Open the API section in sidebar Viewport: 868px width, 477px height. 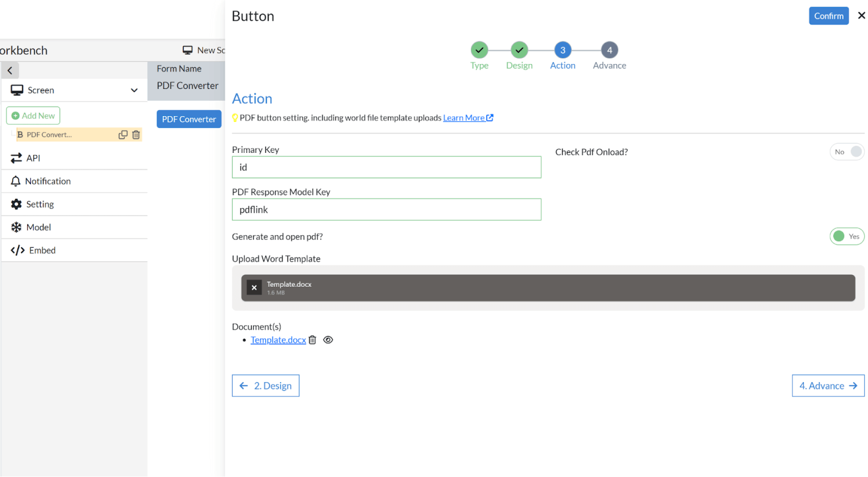click(x=75, y=158)
